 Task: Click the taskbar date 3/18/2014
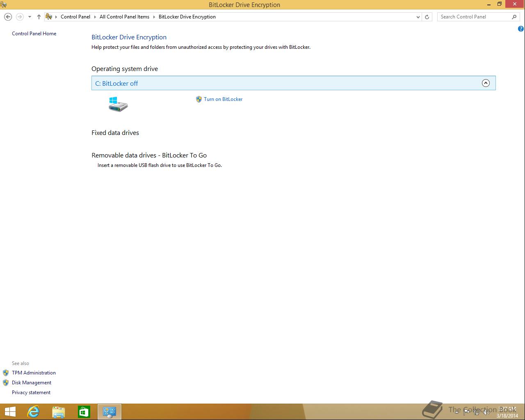[x=507, y=415]
